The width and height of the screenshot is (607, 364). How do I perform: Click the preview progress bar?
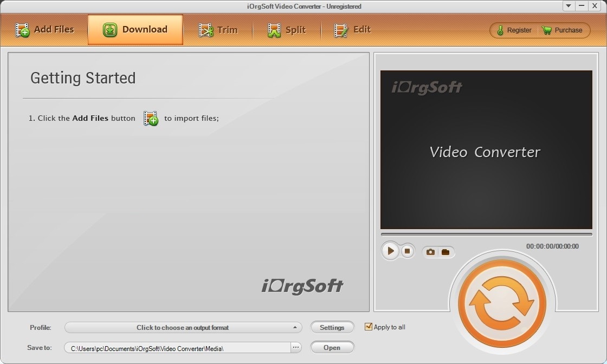tap(486, 235)
